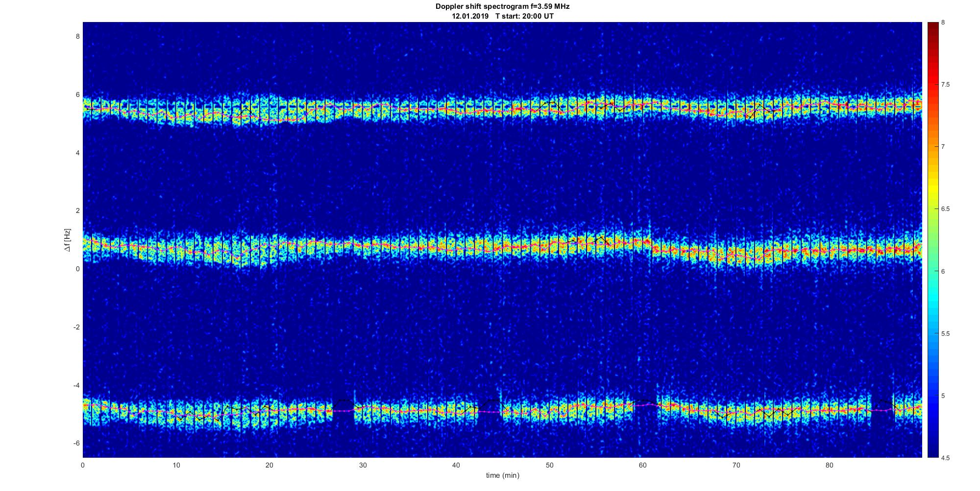This screenshot has height=491, width=980.
Task: Click colorbar tick label 7
Action: [943, 147]
